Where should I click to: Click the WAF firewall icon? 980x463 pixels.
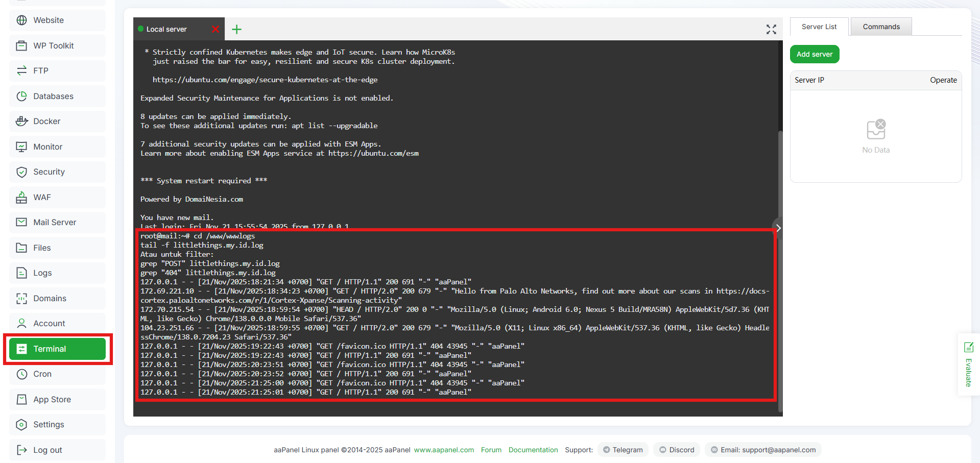[21, 197]
